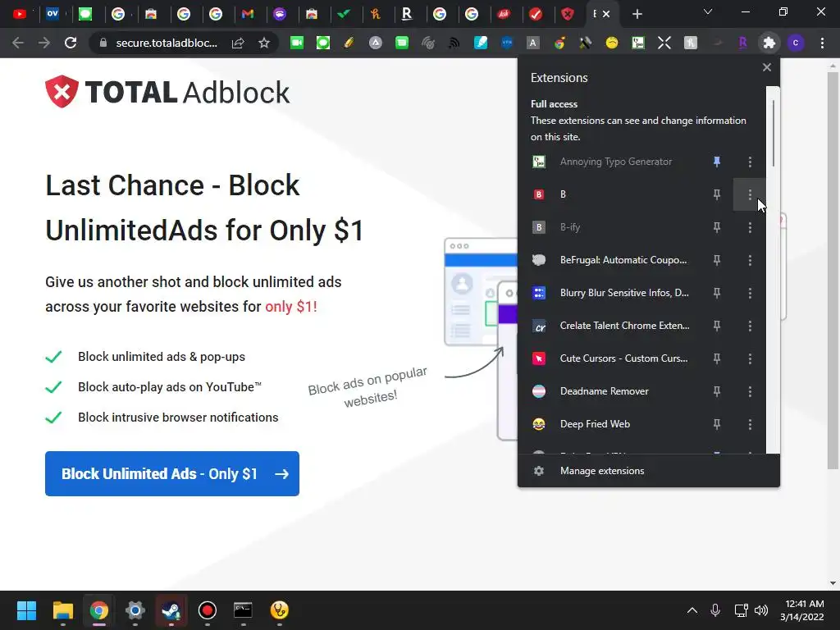The height and width of the screenshot is (630, 840).
Task: Open more options for Crelate Talent
Action: tap(750, 326)
